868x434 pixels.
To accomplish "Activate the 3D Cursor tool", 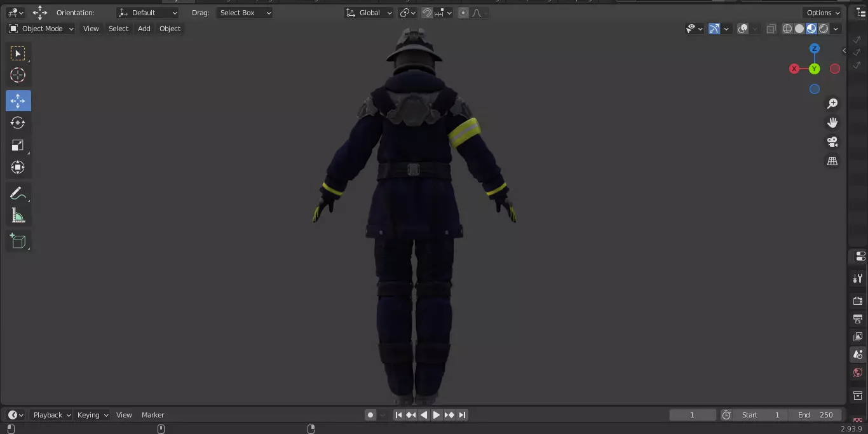I will click(18, 75).
